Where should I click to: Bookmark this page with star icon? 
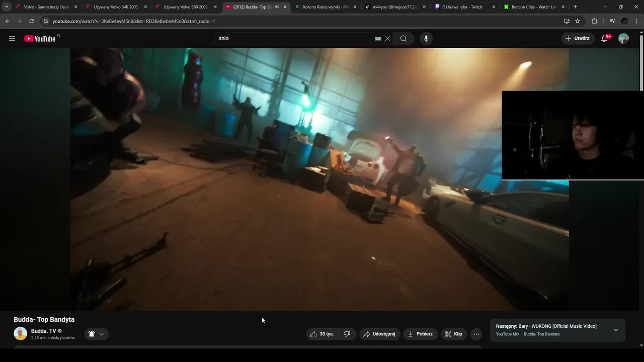tap(578, 21)
